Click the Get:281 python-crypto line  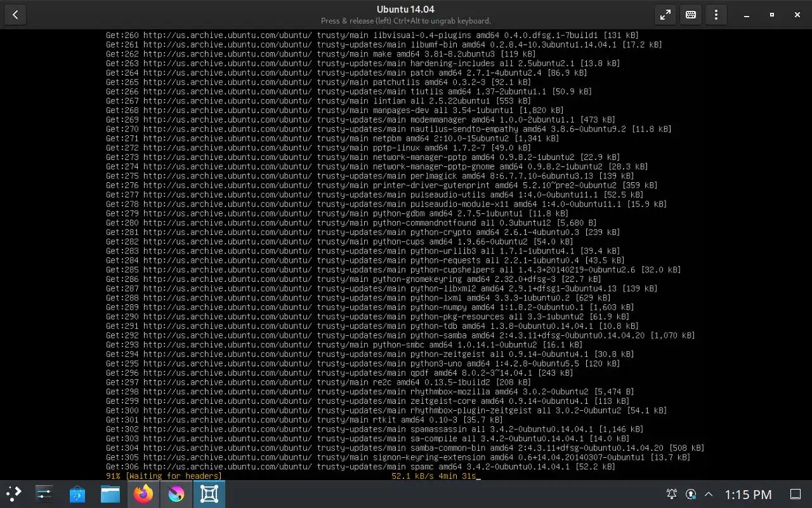coord(363,232)
